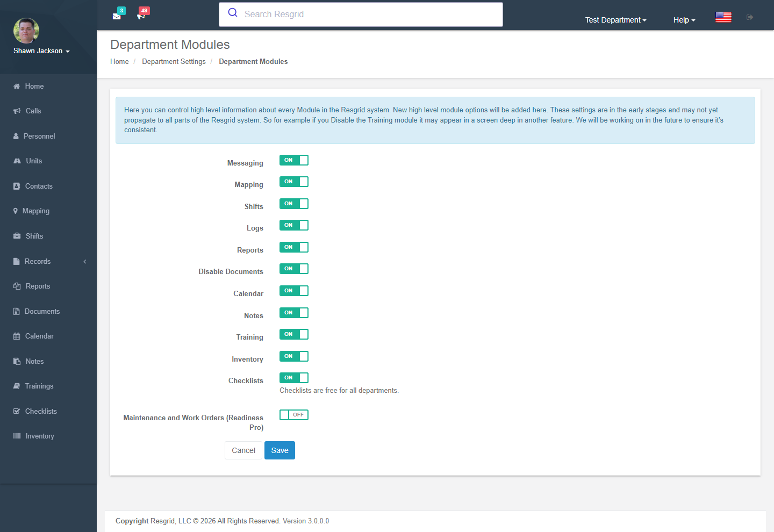The width and height of the screenshot is (774, 532).
Task: Click the Department Modules breadcrumb text
Action: coord(253,62)
